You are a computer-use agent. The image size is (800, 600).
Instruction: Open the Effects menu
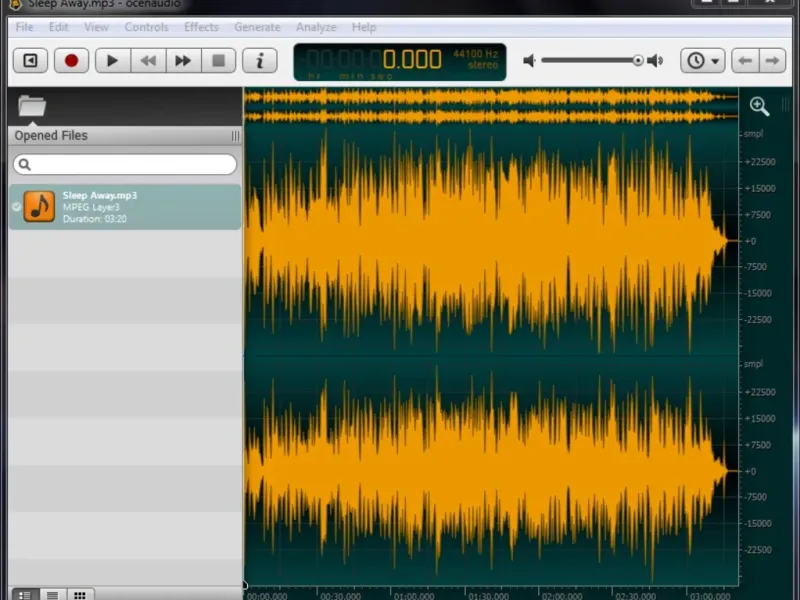pos(201,27)
